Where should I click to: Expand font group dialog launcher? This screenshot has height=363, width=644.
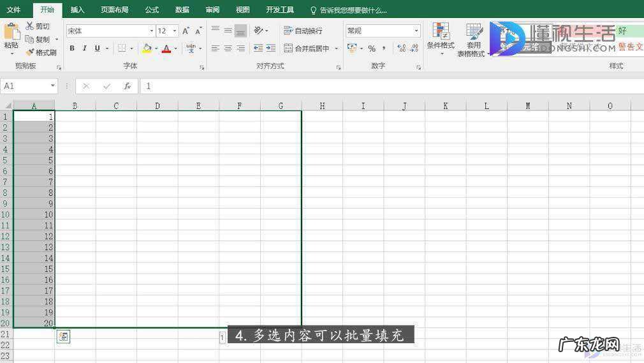[x=201, y=67]
